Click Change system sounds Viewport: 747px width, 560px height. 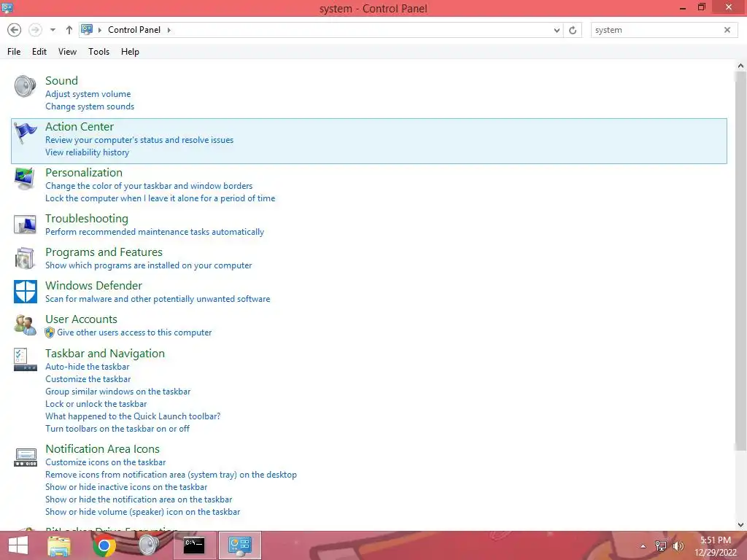(x=90, y=106)
